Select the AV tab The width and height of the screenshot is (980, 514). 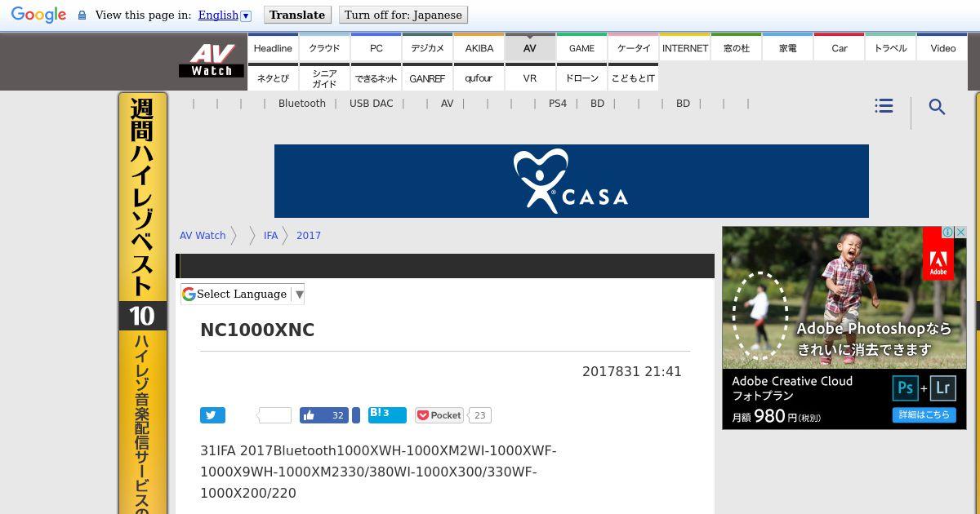(530, 48)
